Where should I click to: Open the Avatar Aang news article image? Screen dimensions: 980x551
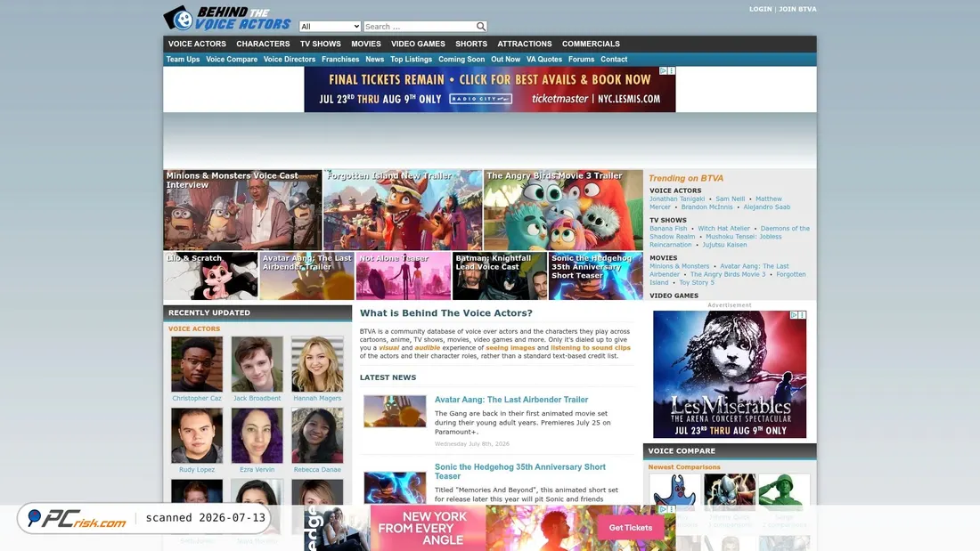[x=395, y=411]
